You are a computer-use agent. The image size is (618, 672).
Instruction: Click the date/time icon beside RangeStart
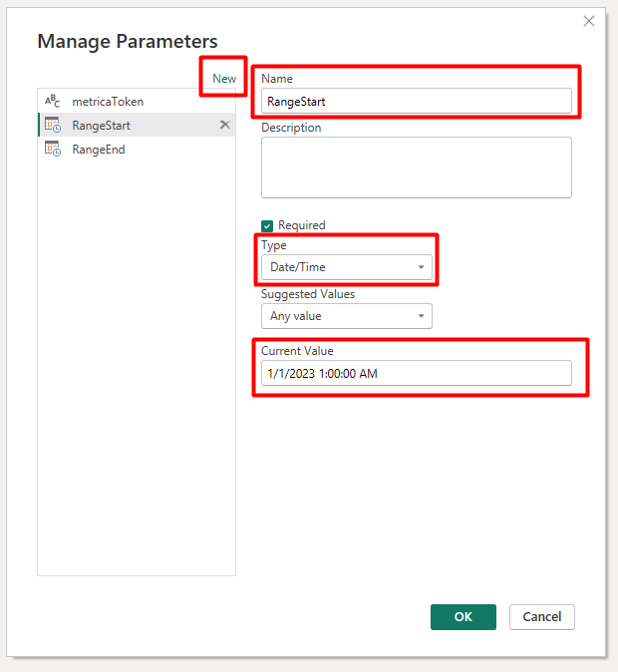click(52, 126)
